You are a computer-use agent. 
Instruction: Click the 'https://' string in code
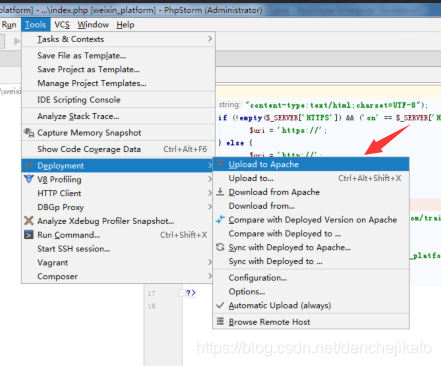[x=300, y=130]
